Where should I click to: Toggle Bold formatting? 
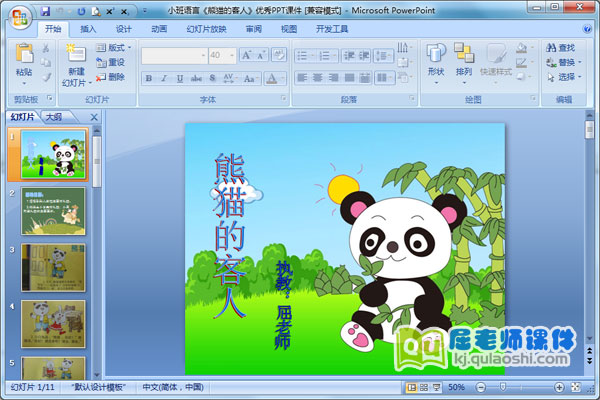pos(149,78)
